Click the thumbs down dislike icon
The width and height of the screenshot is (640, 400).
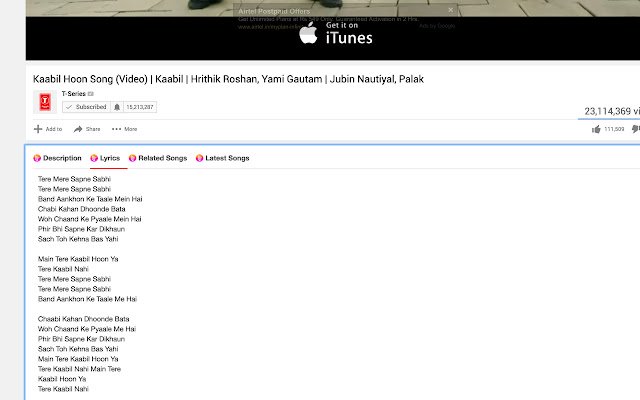pos(636,129)
